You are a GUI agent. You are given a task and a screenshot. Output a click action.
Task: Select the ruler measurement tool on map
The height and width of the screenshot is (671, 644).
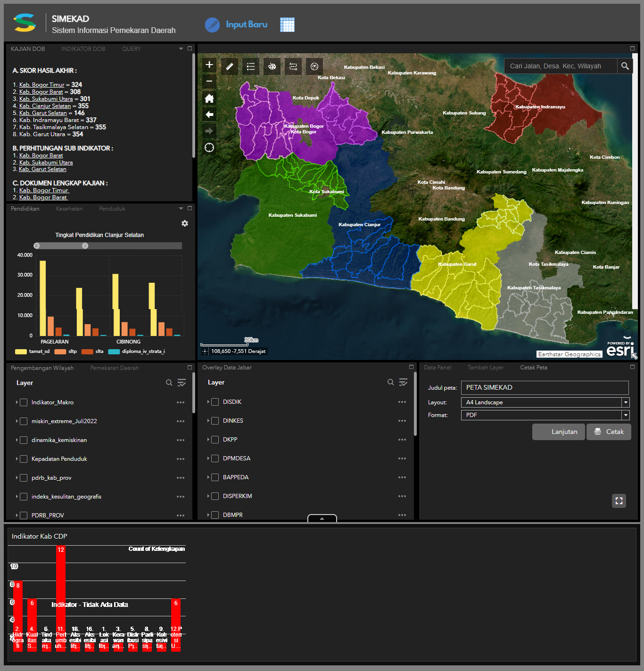point(230,66)
